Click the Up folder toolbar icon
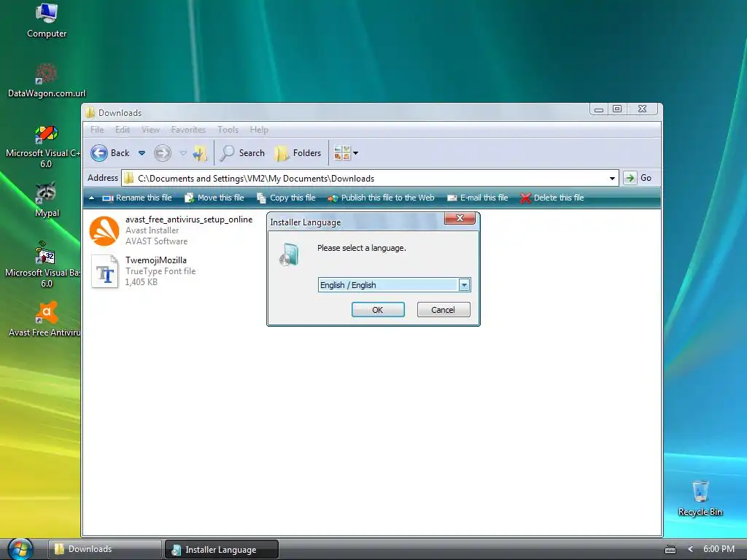747x560 pixels. pos(200,153)
